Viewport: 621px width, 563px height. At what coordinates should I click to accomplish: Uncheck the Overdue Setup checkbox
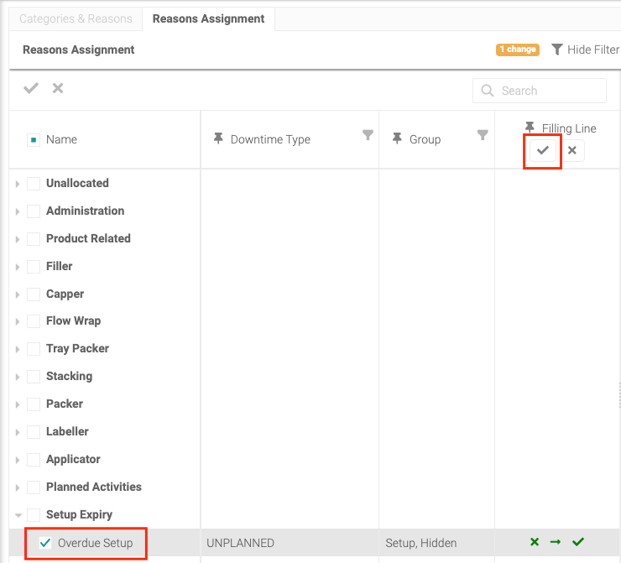45,543
